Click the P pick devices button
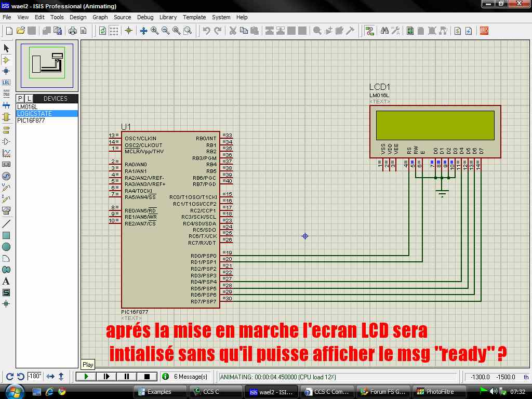This screenshot has height=399, width=532. click(x=20, y=98)
